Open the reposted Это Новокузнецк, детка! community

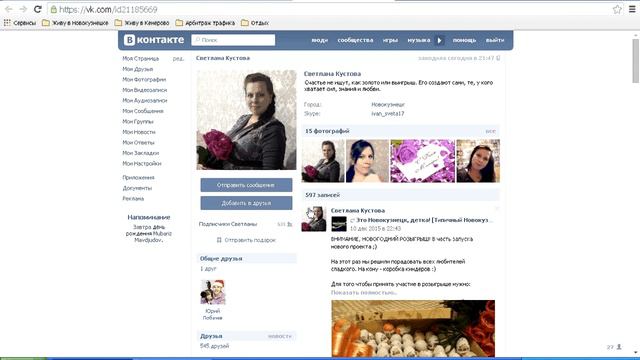[424, 220]
